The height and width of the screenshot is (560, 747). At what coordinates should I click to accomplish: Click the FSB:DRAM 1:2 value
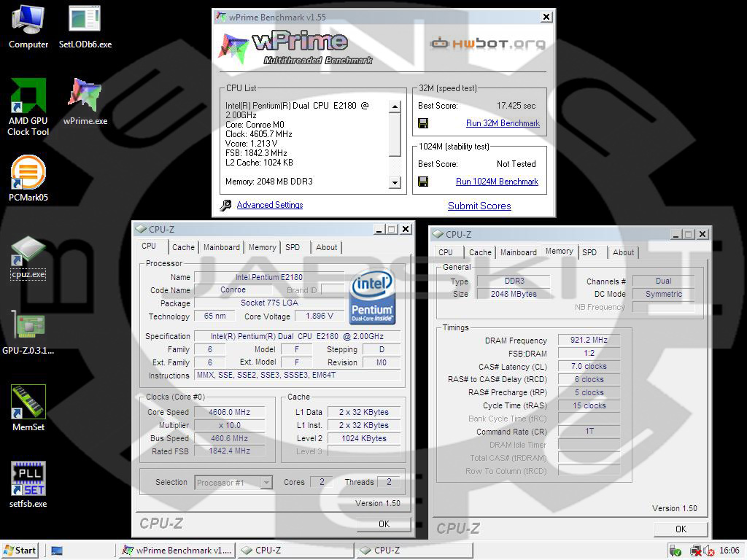(x=589, y=354)
